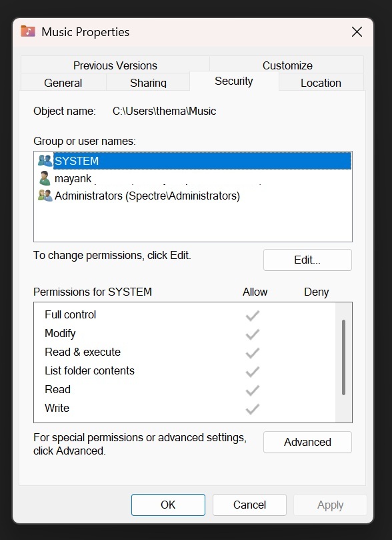
Task: Click the Allow checkmark for Write
Action: click(252, 408)
